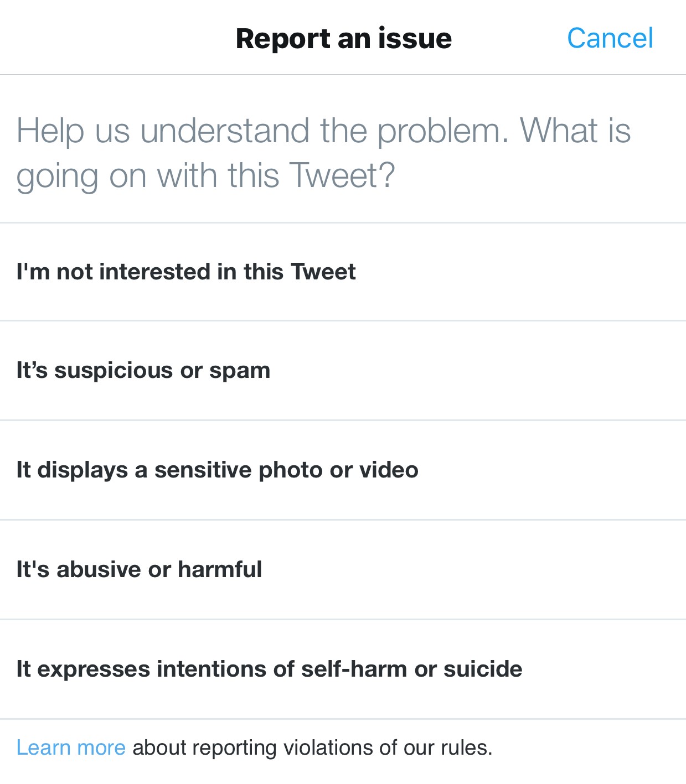686x784 pixels.
Task: Learn more about reporting rule violations
Action: 71,747
